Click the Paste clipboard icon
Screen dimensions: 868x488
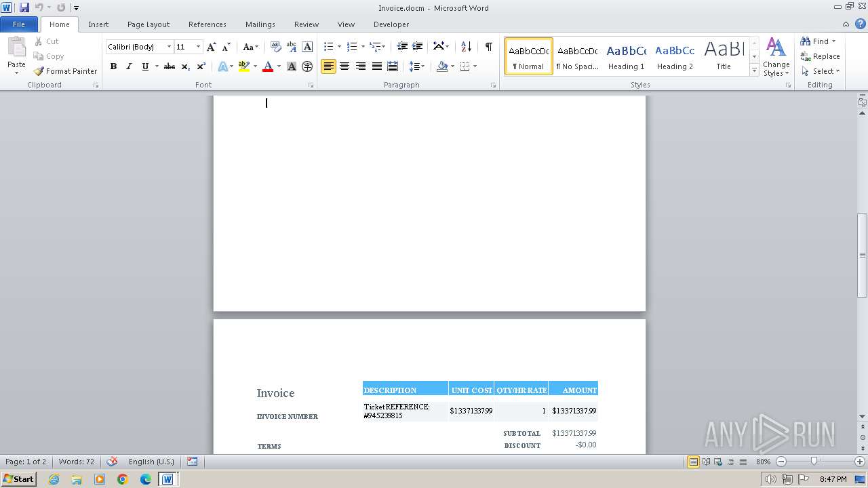point(16,47)
